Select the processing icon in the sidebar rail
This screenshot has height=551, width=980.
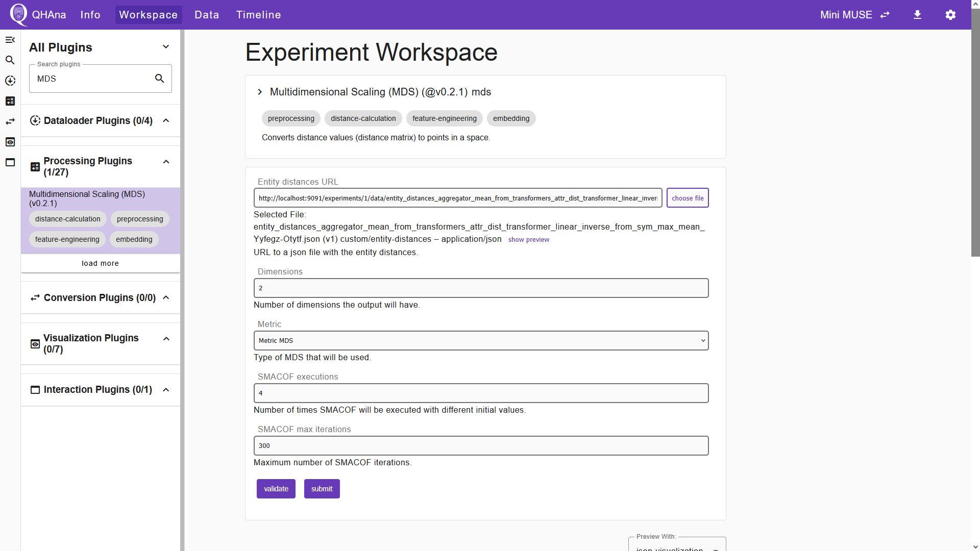tap(10, 101)
